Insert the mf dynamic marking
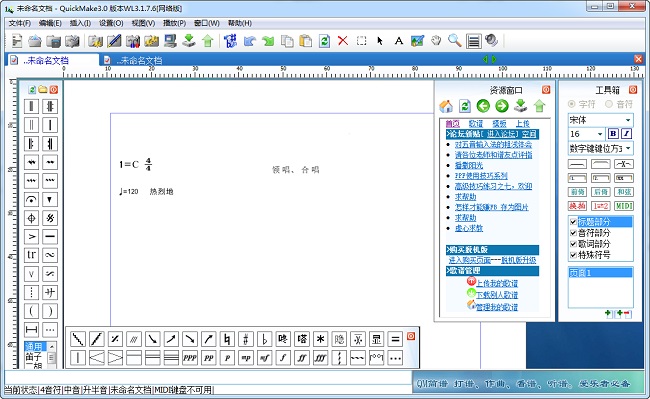Image resolution: width=650 pixels, height=399 pixels. [x=264, y=358]
